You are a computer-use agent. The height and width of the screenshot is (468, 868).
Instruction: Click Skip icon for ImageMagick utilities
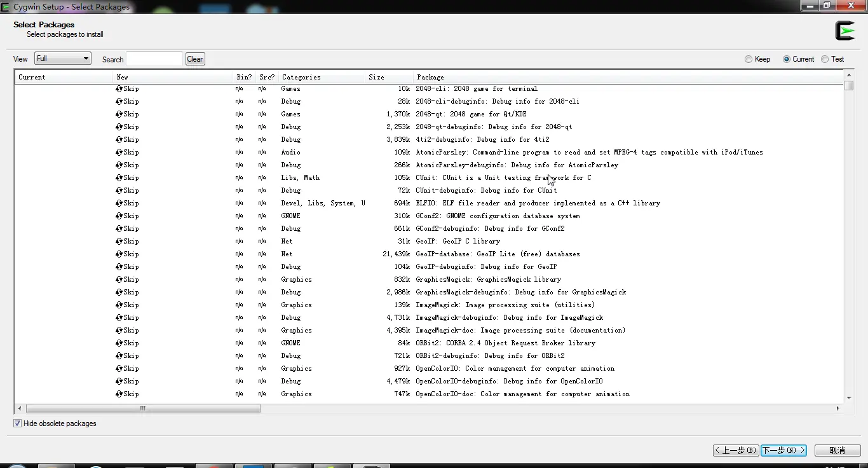click(x=119, y=305)
